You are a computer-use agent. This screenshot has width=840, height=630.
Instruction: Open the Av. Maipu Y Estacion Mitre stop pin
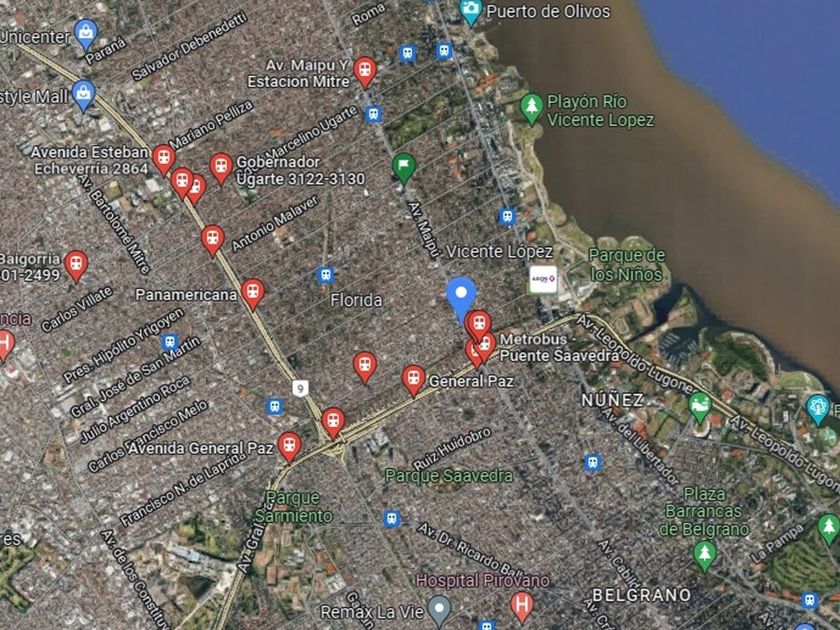tap(365, 72)
